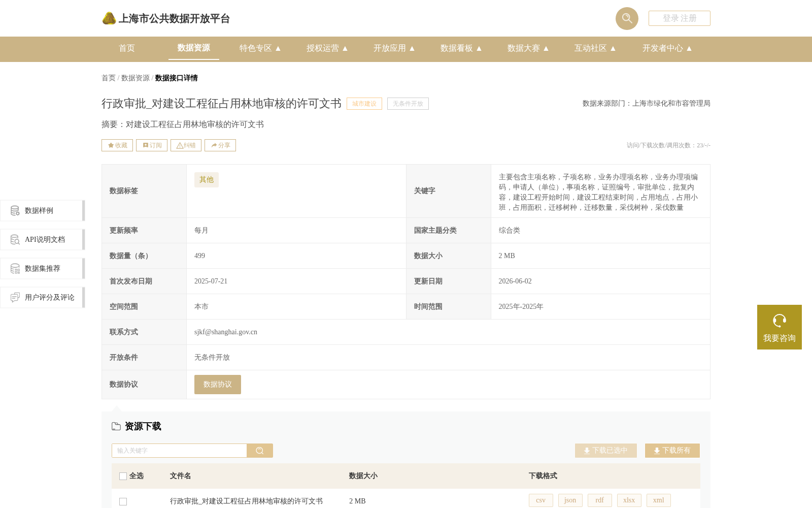Expand the 互动社区 menu
812x508 pixels.
(x=595, y=48)
